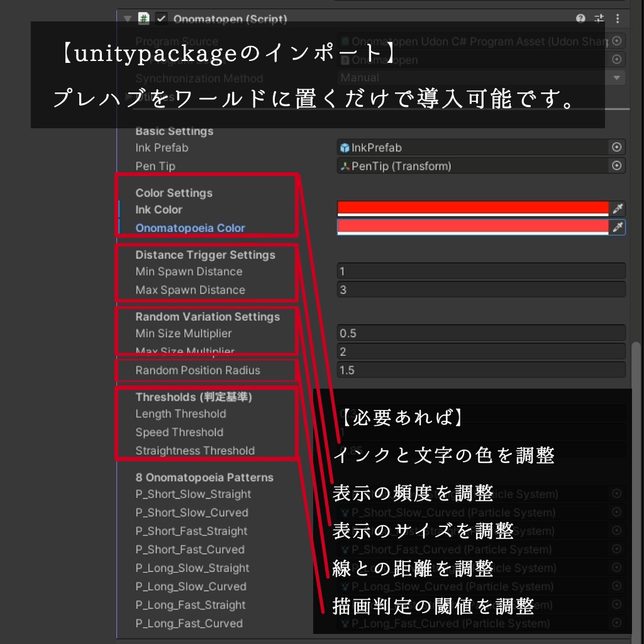
Task: Click the Onomatopen script icon in the header
Action: tap(143, 19)
